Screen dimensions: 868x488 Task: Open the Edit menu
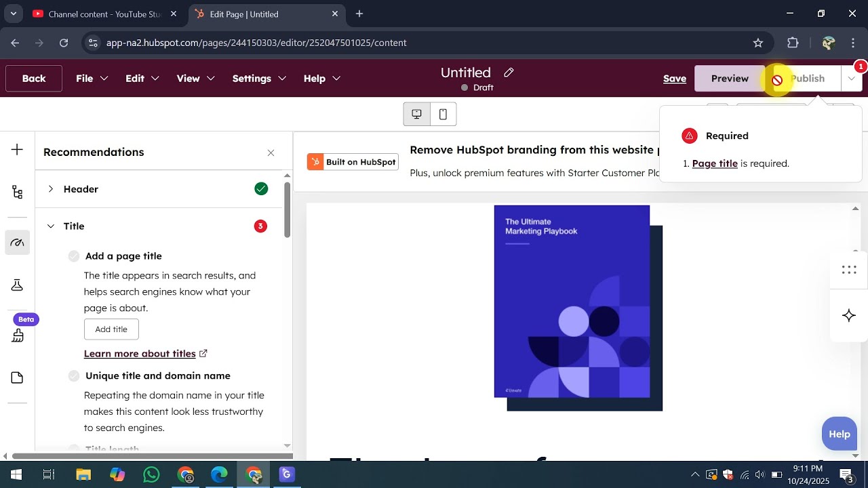pyautogui.click(x=142, y=79)
